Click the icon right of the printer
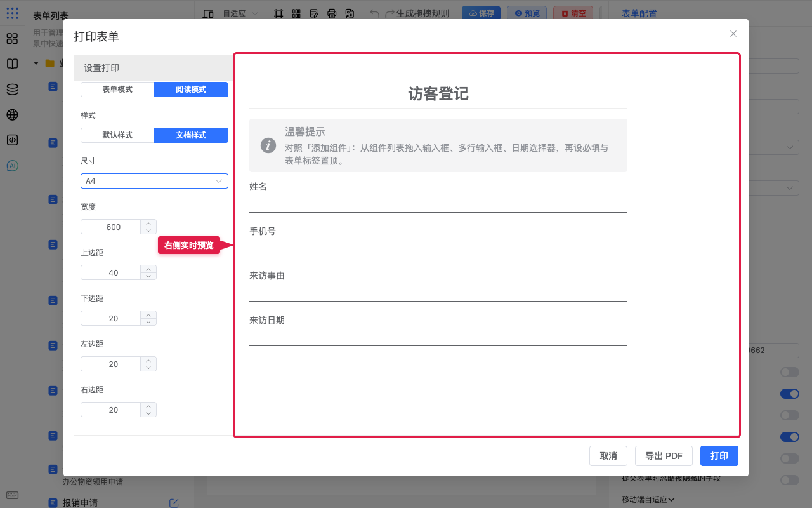The image size is (812, 508). (x=350, y=13)
